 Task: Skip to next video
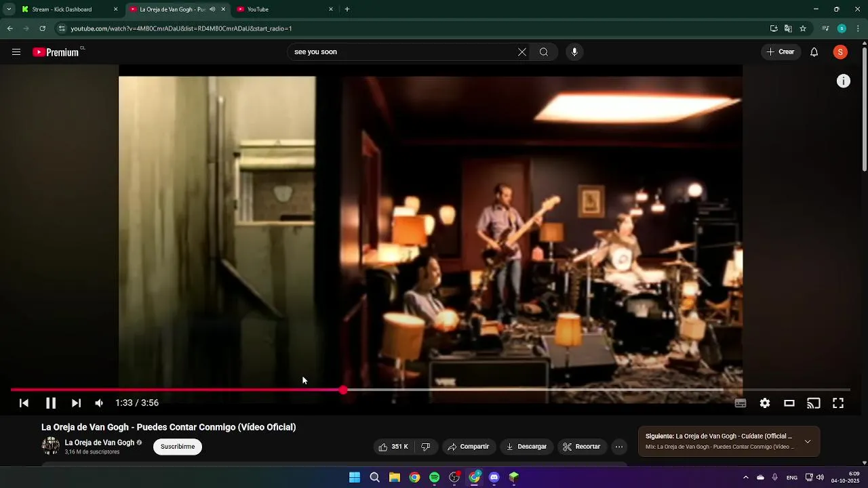point(76,403)
